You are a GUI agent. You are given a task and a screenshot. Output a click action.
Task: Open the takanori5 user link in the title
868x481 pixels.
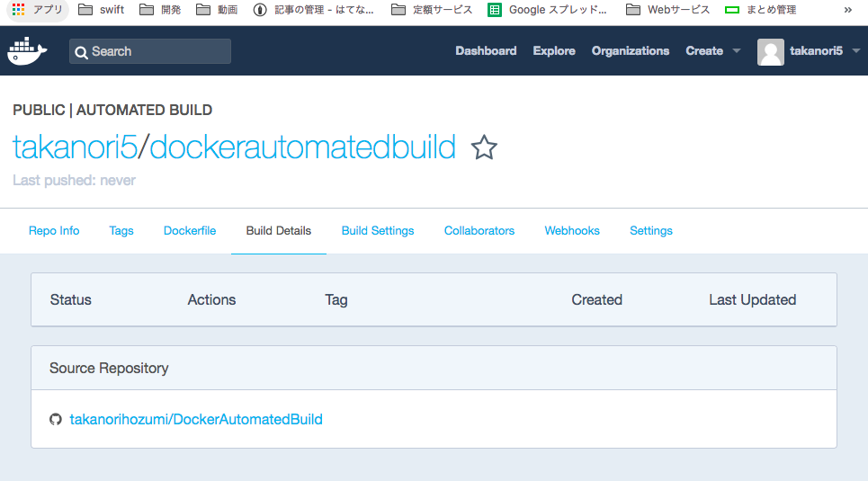(75, 147)
